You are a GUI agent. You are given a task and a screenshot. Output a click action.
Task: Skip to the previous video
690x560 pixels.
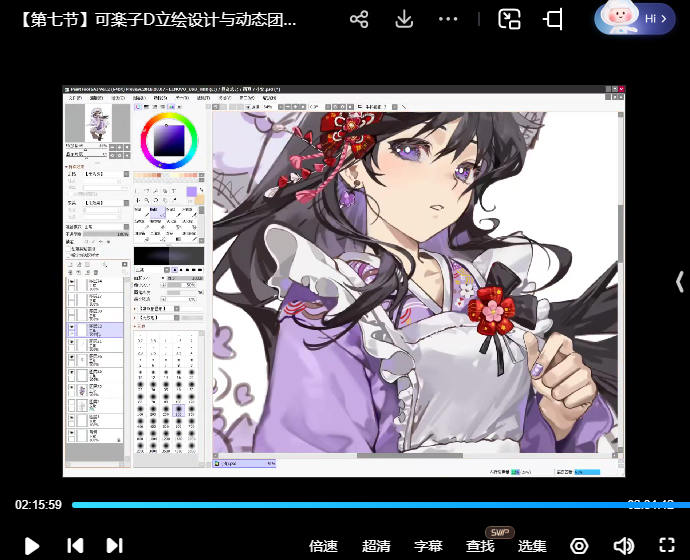click(x=75, y=545)
